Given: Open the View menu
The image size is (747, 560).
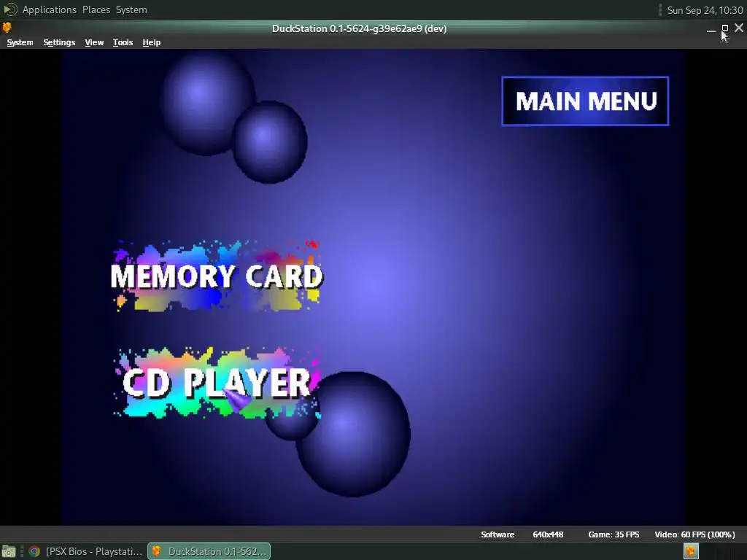Looking at the screenshot, I should coord(94,42).
